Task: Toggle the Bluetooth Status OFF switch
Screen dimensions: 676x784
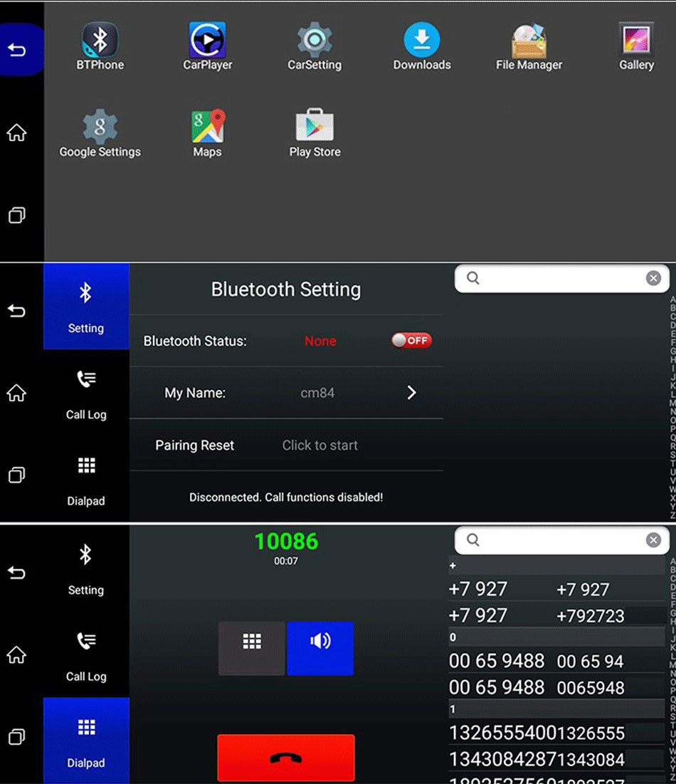Action: pyautogui.click(x=411, y=341)
